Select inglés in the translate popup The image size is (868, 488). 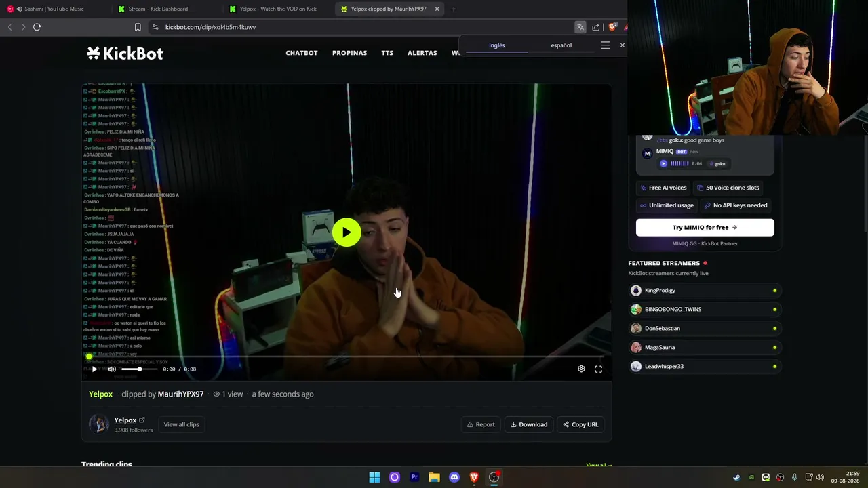pos(497,45)
